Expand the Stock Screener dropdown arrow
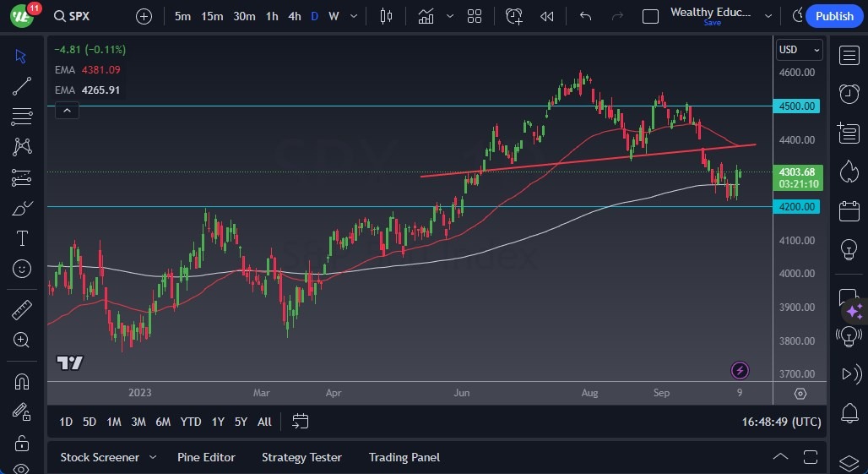Viewport: 868px width, 474px height. pyautogui.click(x=153, y=457)
